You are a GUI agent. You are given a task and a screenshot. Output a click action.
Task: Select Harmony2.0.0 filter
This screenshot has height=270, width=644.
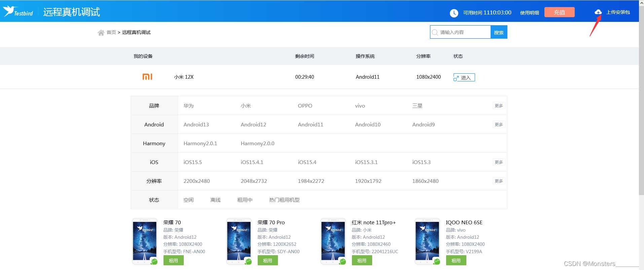(257, 143)
